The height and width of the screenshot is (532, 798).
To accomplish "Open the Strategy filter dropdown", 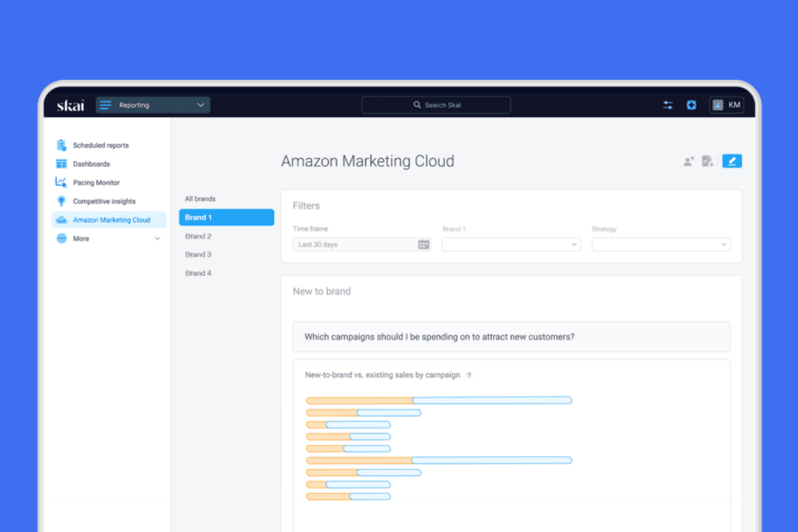I will pos(660,244).
